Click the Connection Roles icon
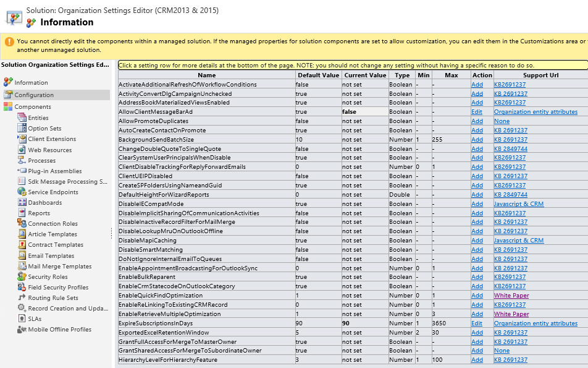Viewport: 588px width, 368px height. [x=22, y=223]
